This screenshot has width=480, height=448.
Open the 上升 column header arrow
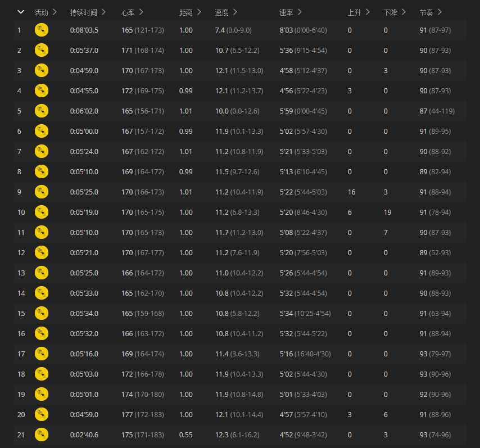[x=368, y=12]
